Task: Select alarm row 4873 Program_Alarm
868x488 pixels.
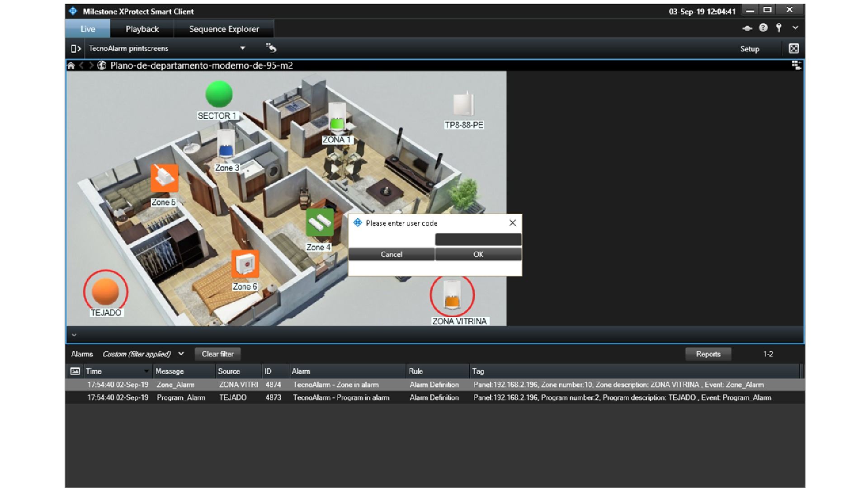Action: 435,398
